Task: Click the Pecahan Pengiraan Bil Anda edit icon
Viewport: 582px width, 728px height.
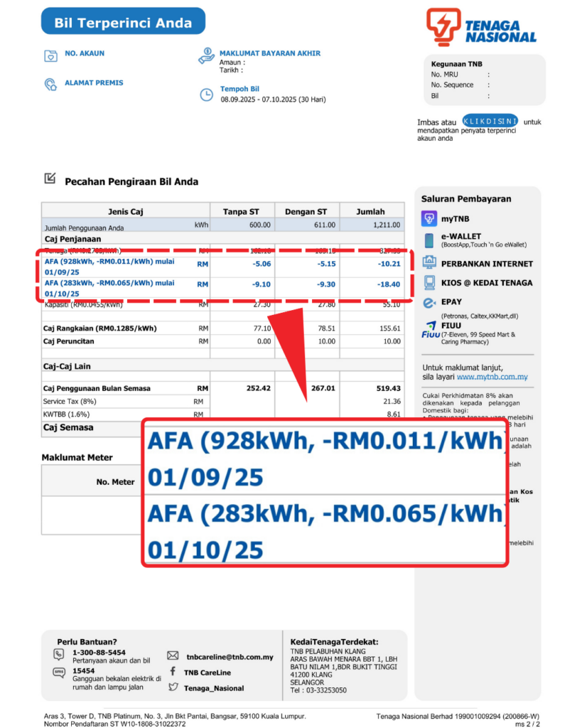Action: coord(50,179)
